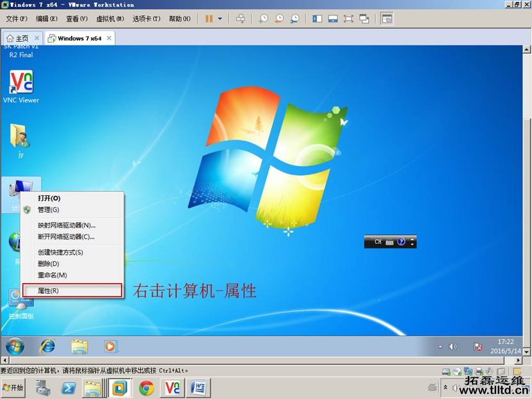Open the 虚拟机(M) menu
The image size is (532, 399).
[x=110, y=19]
